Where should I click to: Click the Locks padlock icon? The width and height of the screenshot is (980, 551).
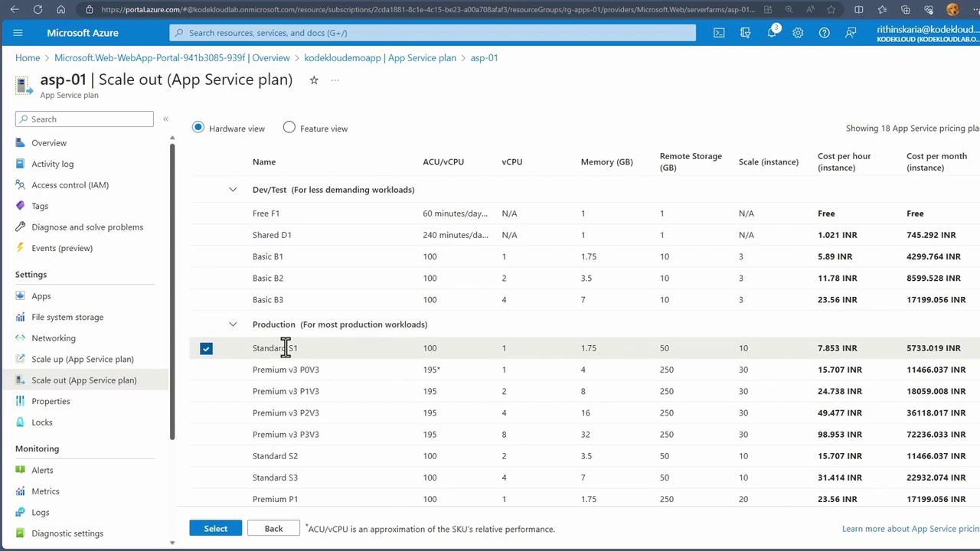21,422
